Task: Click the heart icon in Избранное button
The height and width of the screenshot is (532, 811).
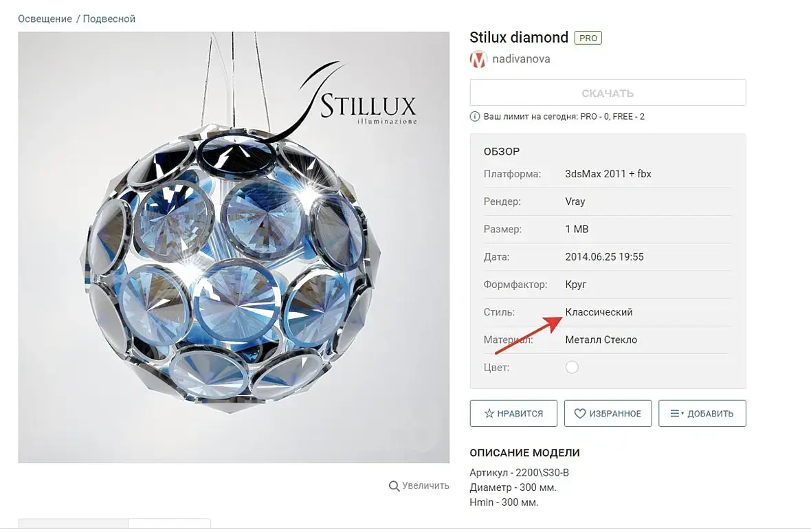Action: pyautogui.click(x=580, y=414)
